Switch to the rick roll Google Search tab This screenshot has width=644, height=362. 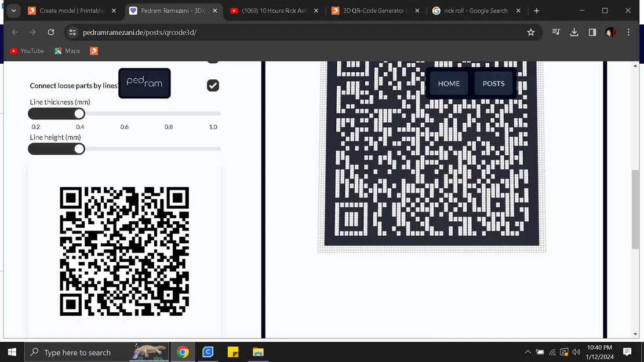tap(471, 10)
